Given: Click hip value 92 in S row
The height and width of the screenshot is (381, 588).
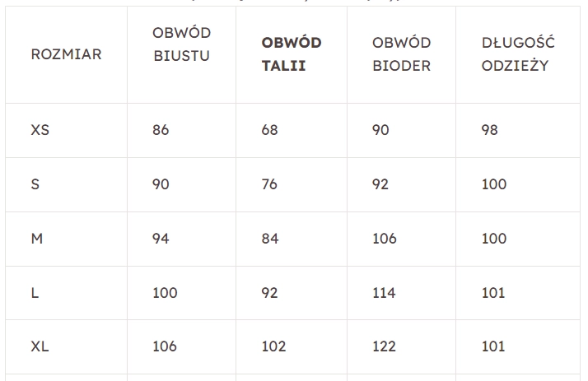Looking at the screenshot, I should pos(380,184).
